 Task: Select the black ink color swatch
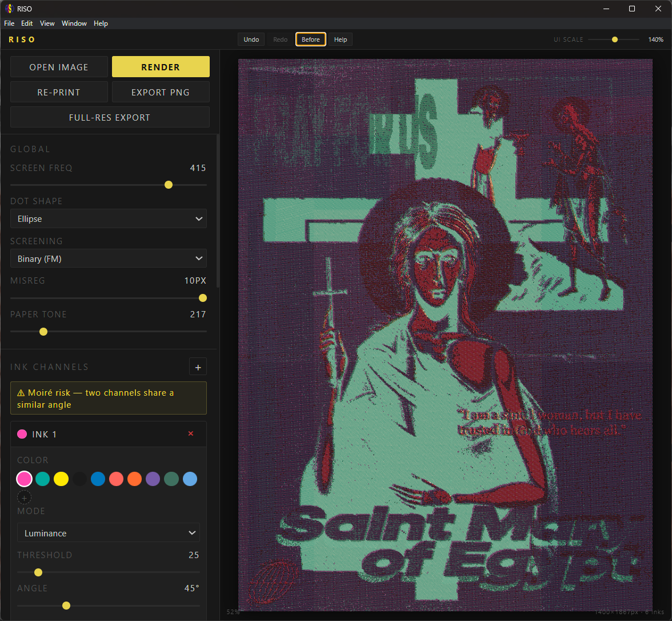pyautogui.click(x=80, y=479)
